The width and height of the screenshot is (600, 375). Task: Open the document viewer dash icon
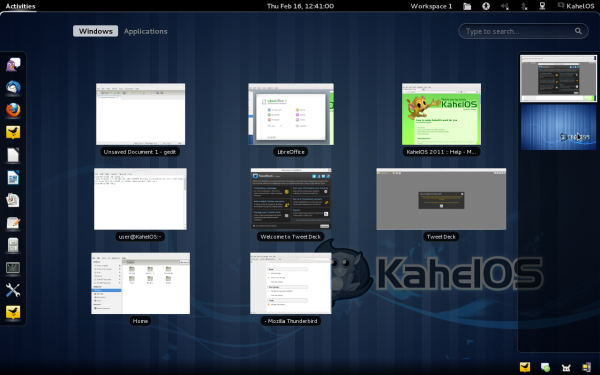click(x=13, y=200)
